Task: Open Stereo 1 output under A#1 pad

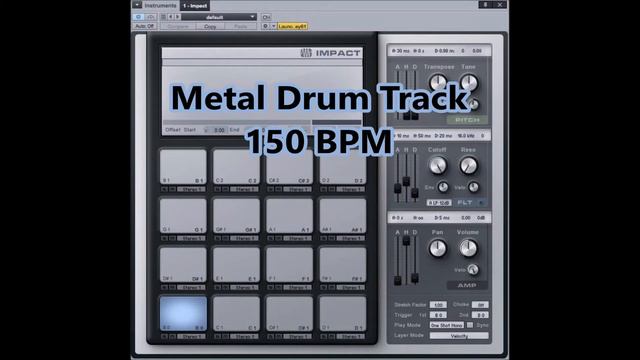Action: pyautogui.click(x=351, y=238)
